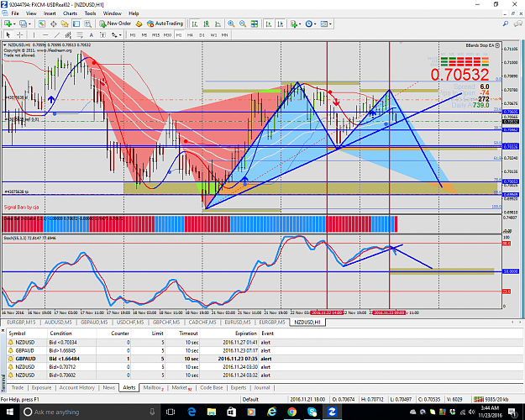Toggle the Market Watch window icon
This screenshot has width=525, height=420.
42,24
